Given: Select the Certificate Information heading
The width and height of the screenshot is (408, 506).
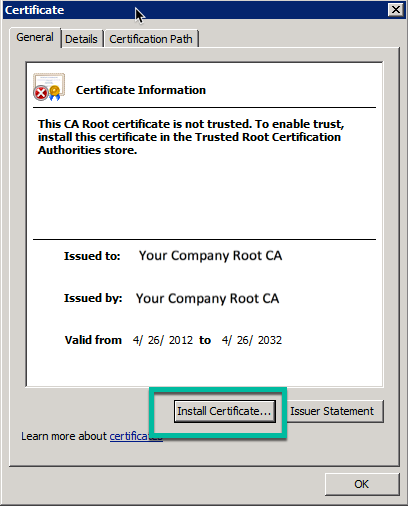Looking at the screenshot, I should click(141, 90).
